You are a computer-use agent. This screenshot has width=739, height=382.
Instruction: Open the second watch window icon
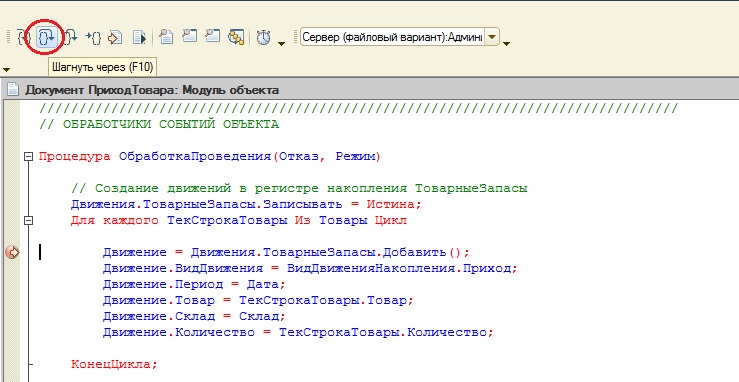pos(213,37)
